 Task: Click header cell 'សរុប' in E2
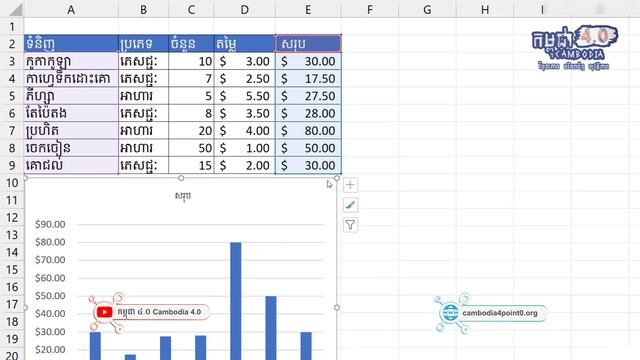coord(308,44)
